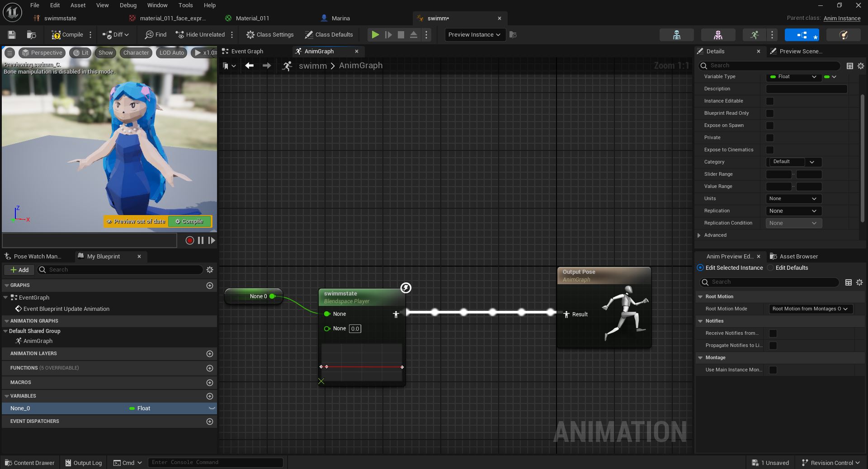
Task: Open the Diff dropdown
Action: click(x=116, y=35)
